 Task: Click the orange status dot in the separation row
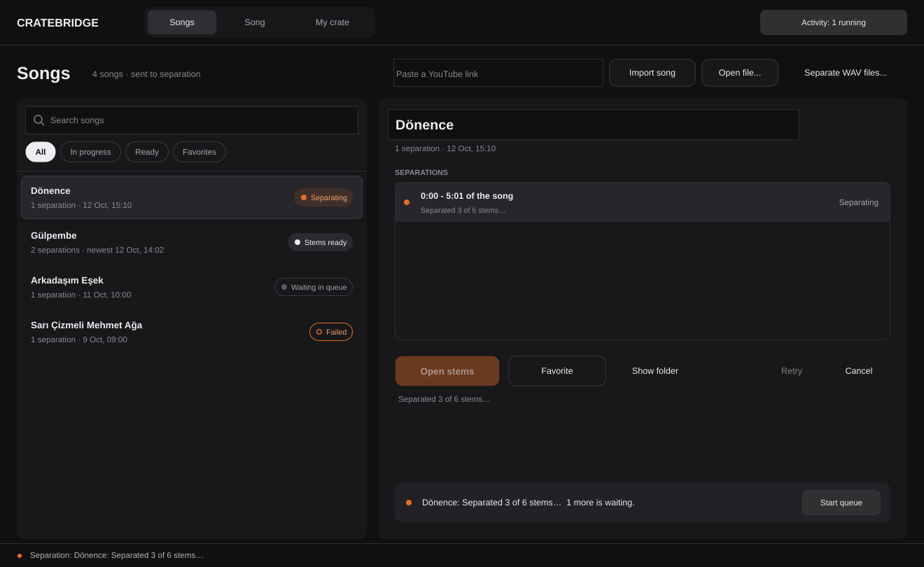(x=407, y=202)
